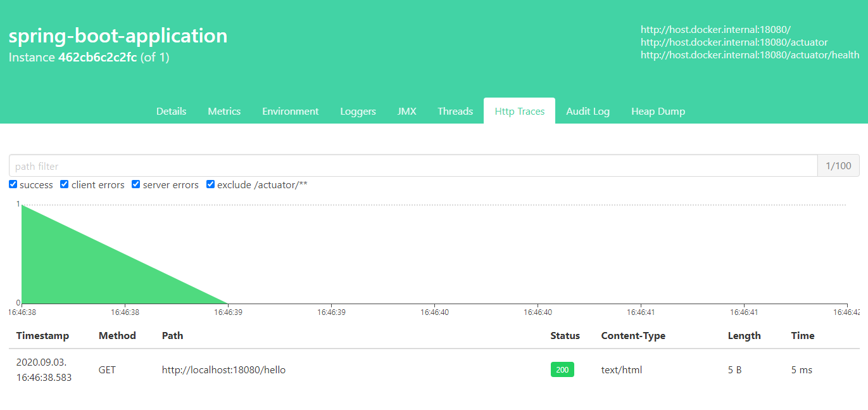This screenshot has height=410, width=868.
Task: Toggle the server errors checkbox
Action: click(136, 184)
